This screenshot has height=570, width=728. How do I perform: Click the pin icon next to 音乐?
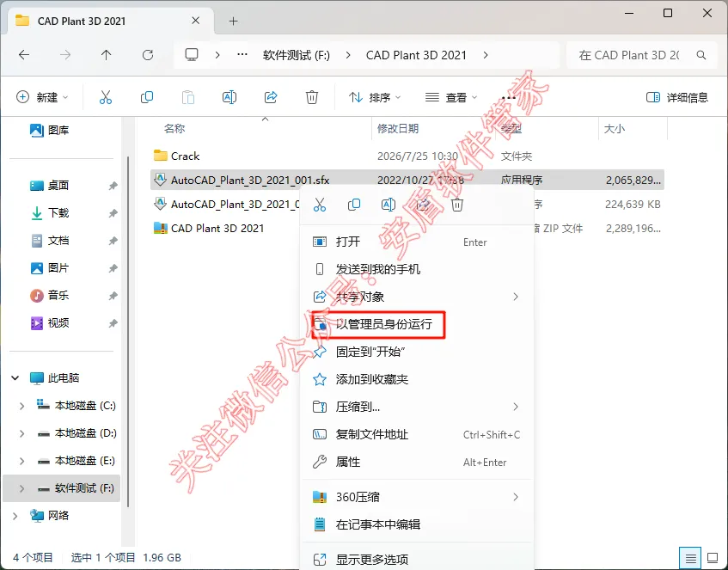pos(113,296)
